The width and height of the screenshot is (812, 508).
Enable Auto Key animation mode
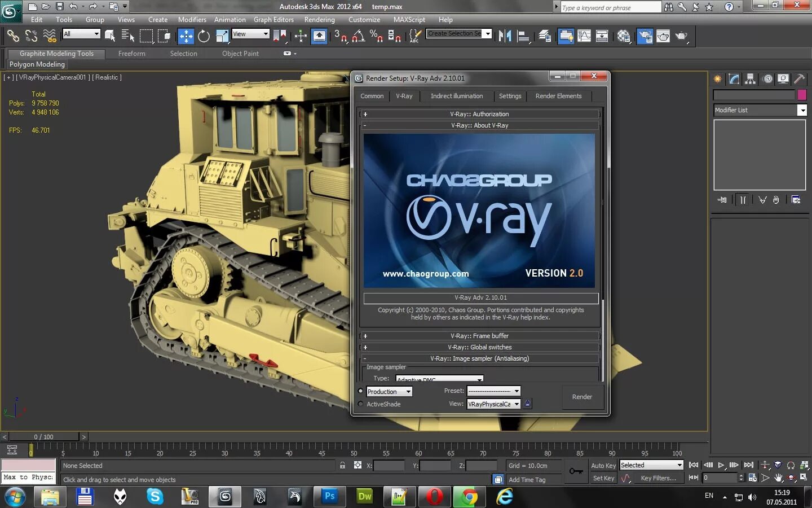[x=603, y=466]
